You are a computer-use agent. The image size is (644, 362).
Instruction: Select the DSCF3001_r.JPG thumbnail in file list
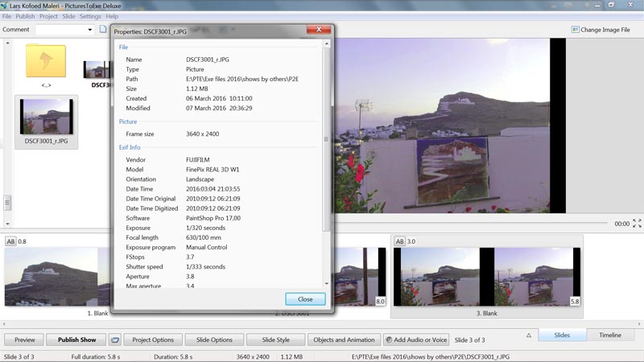pos(46,122)
